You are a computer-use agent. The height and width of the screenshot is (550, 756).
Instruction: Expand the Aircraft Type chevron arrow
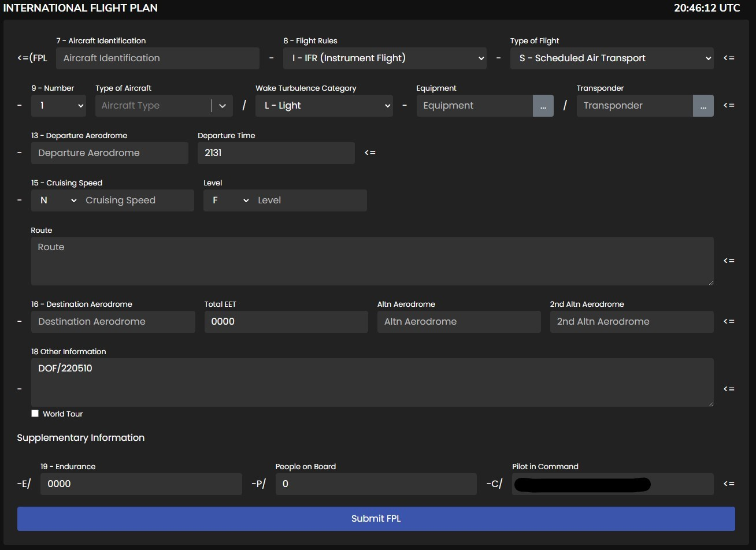223,106
